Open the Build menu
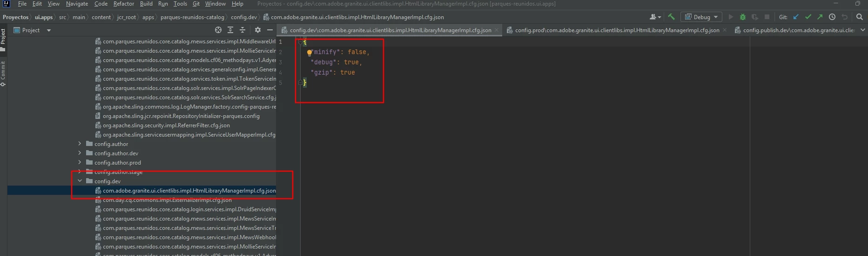 (146, 4)
